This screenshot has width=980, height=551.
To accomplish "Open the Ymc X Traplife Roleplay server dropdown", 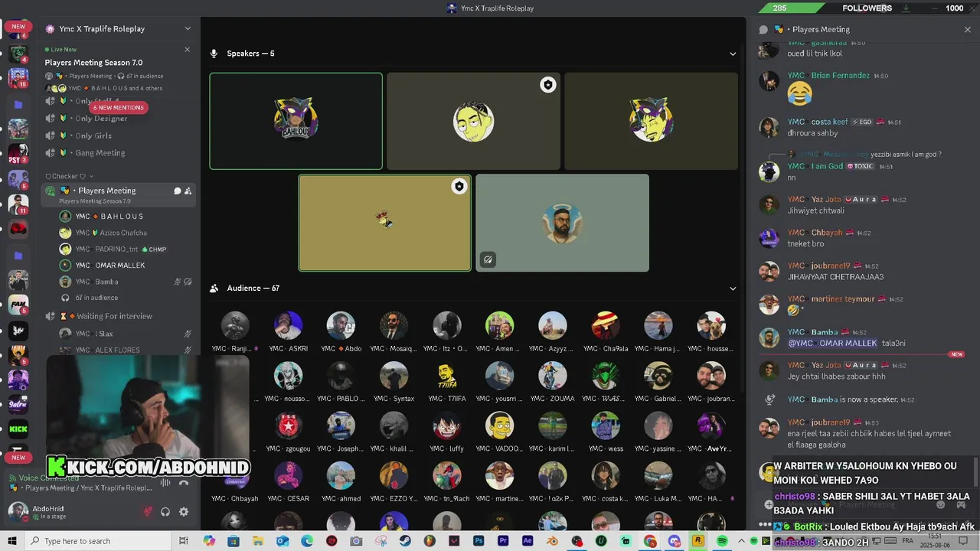I will (188, 29).
